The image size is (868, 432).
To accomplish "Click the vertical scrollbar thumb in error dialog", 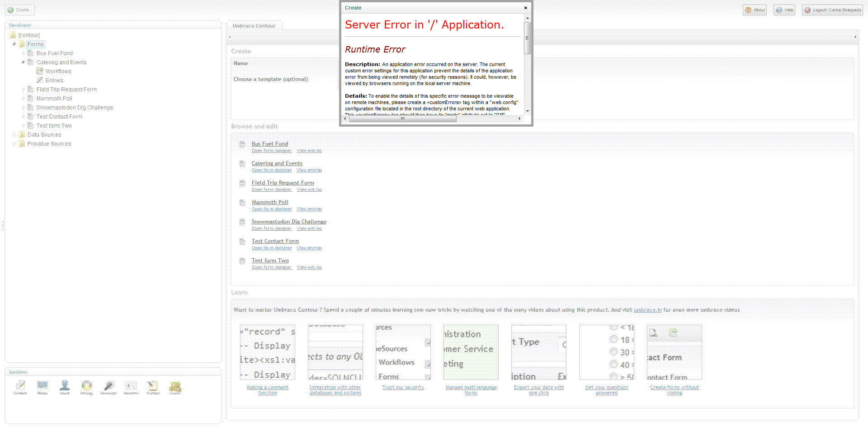I will coord(527,38).
